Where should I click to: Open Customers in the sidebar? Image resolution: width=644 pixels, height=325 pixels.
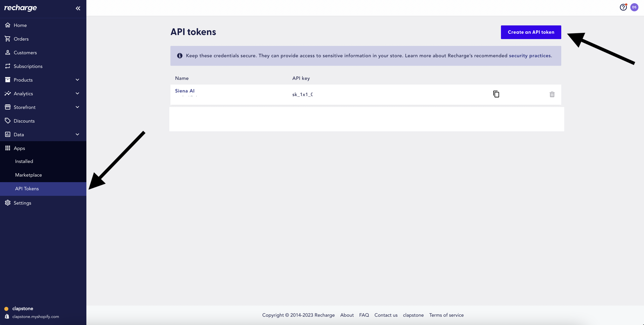[43, 52]
